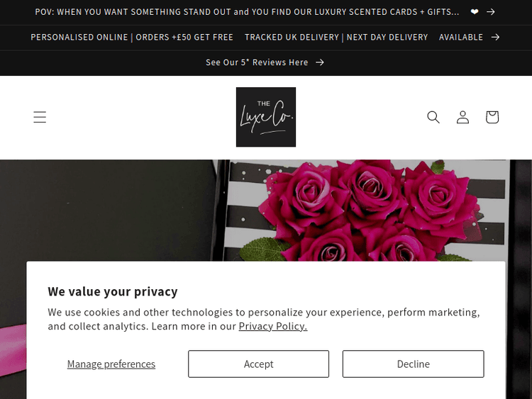This screenshot has height=399, width=532.
Task: Accept the cookie privacy notice
Action: click(x=258, y=364)
